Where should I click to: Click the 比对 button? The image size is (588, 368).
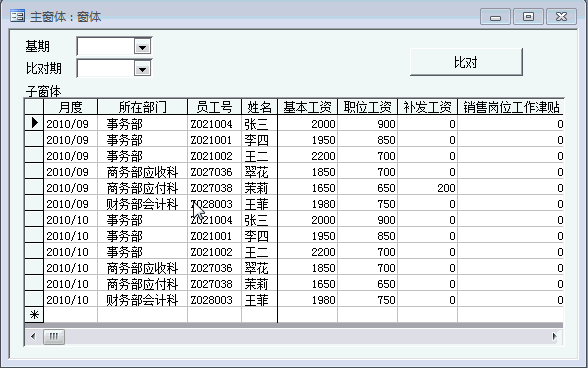(x=466, y=62)
